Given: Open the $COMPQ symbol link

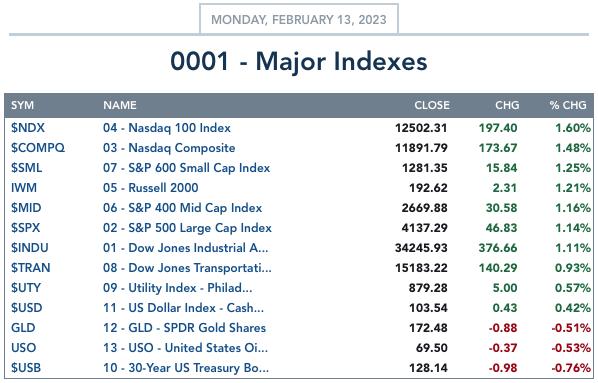Looking at the screenshot, I should (x=38, y=148).
